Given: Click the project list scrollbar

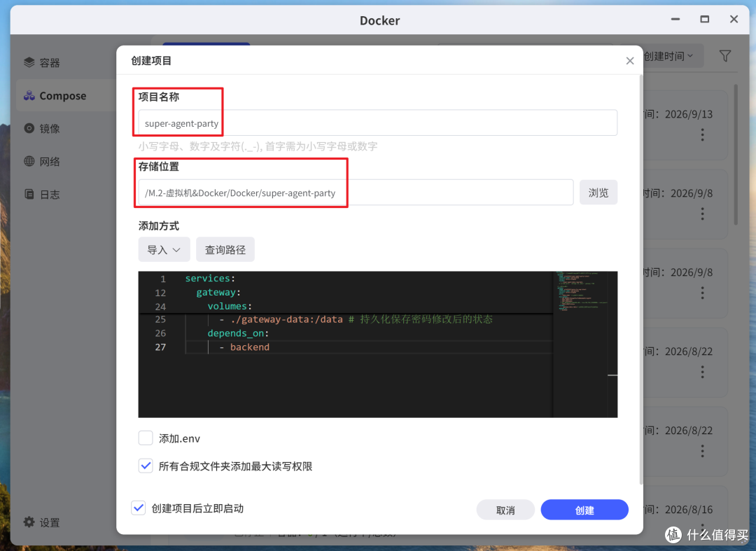Looking at the screenshot, I should (x=736, y=154).
